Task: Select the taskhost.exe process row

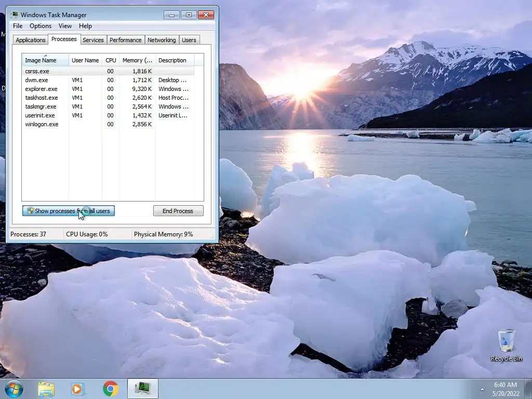Action: 108,98
